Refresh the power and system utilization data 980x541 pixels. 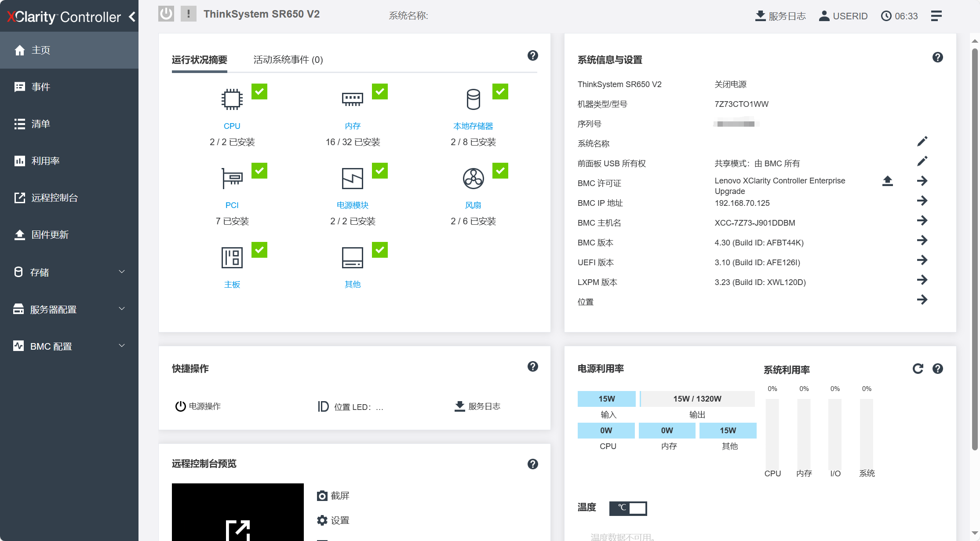(x=918, y=369)
